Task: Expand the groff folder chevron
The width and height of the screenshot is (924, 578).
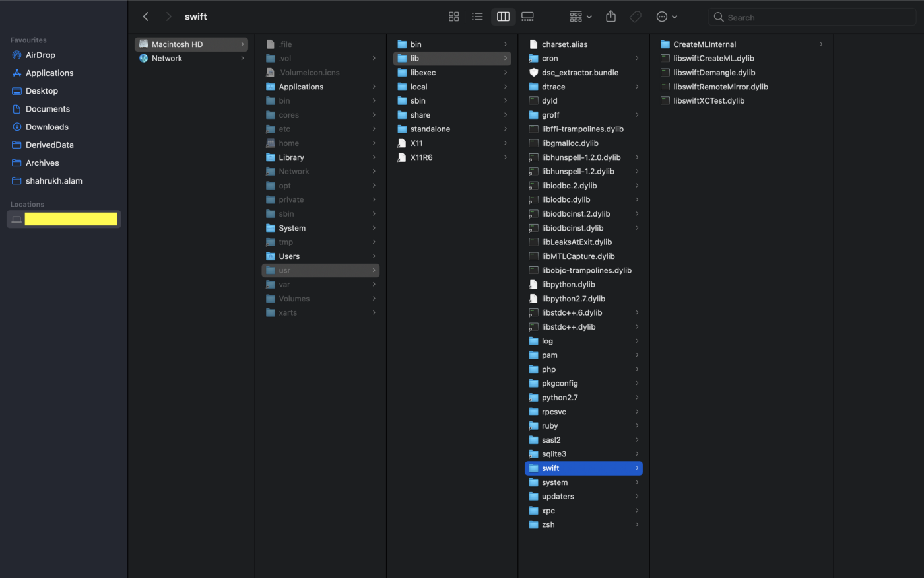Action: 637,114
